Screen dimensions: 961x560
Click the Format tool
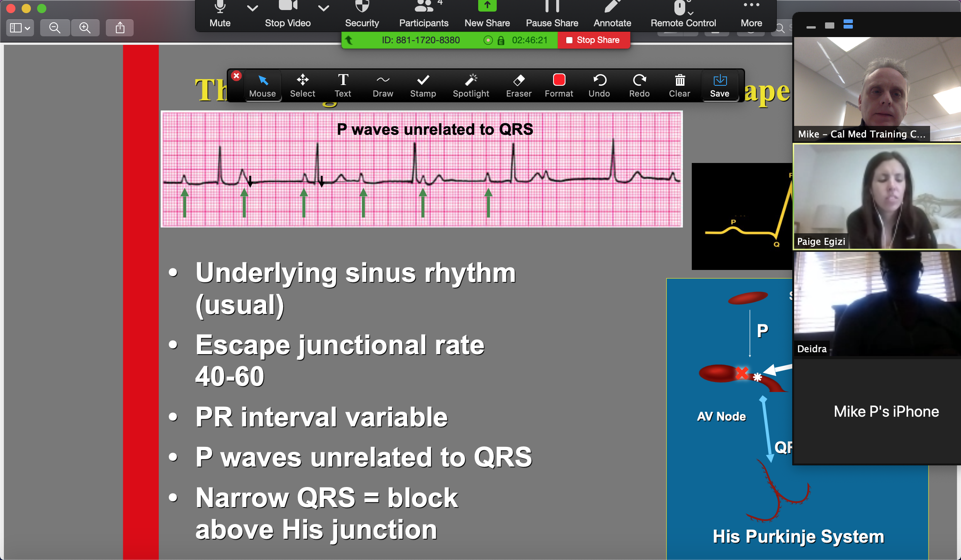(x=559, y=85)
